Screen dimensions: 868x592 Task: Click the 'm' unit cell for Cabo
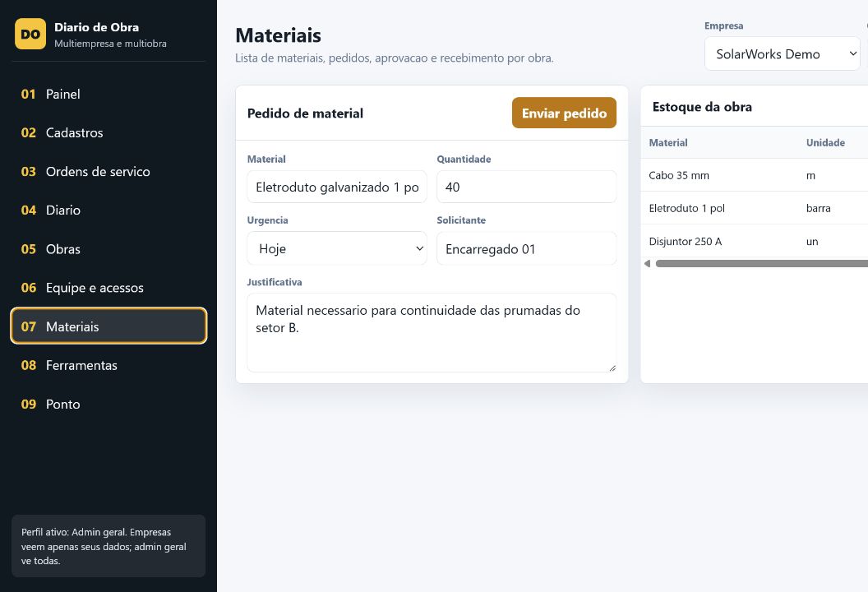tap(810, 176)
